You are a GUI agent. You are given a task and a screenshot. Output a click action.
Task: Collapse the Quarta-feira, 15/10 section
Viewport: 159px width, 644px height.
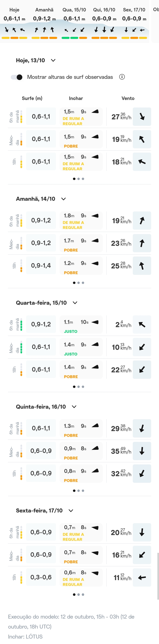(75, 303)
